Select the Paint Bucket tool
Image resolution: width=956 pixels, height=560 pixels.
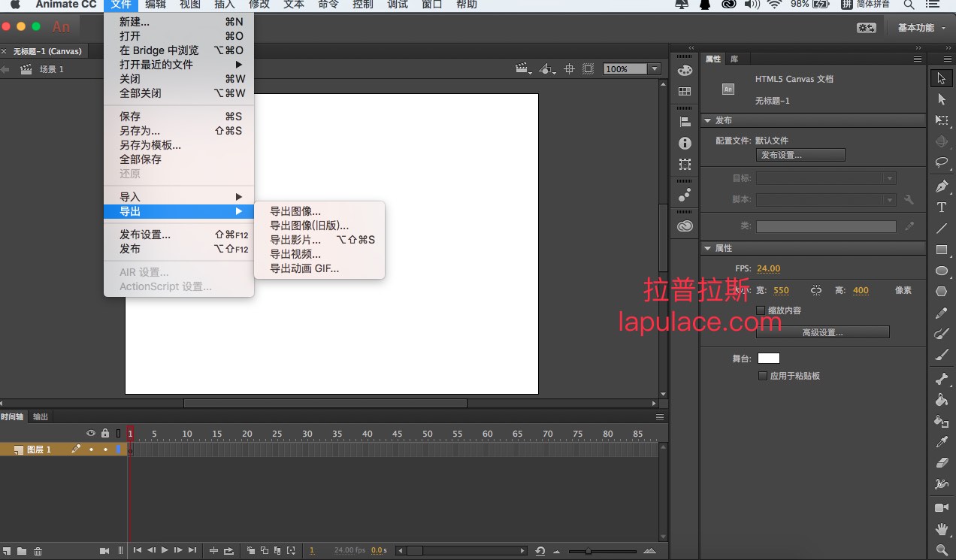pyautogui.click(x=941, y=400)
